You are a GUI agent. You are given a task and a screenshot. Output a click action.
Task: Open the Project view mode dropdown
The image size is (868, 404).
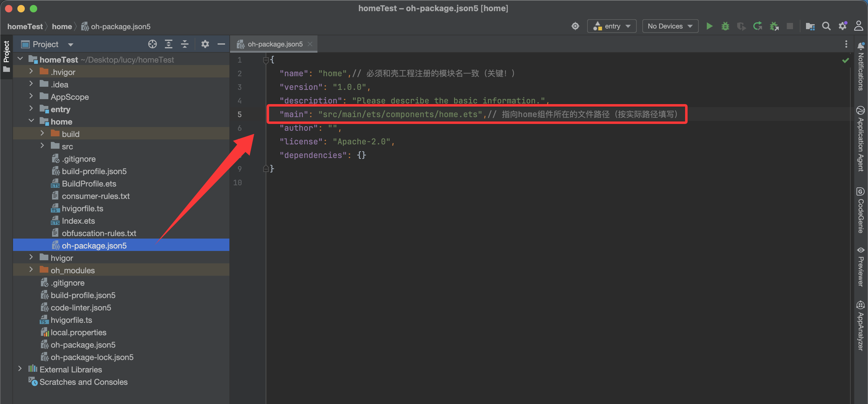click(70, 44)
